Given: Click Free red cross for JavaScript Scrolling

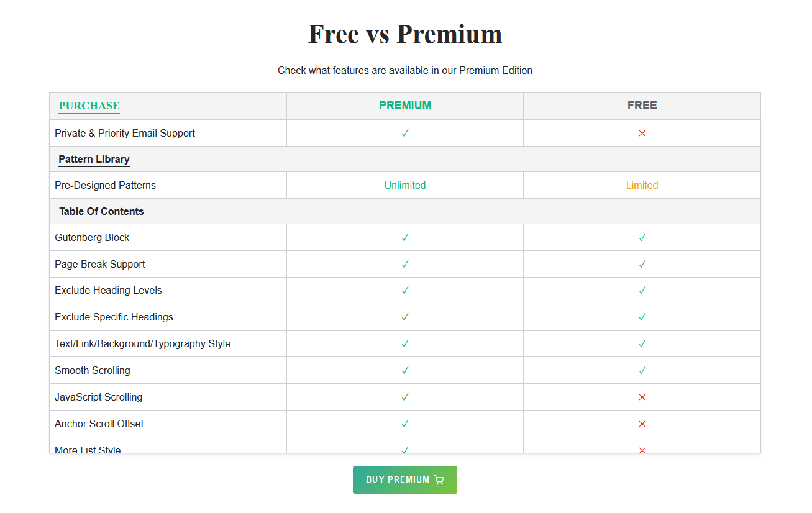Looking at the screenshot, I should click(x=642, y=397).
